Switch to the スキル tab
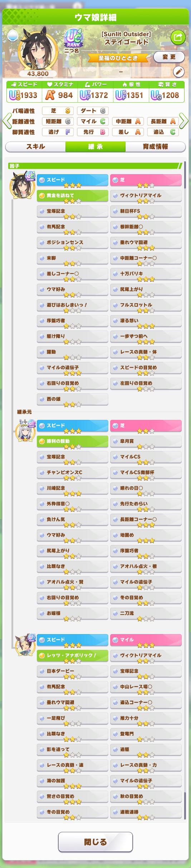The height and width of the screenshot is (868, 191). [x=35, y=147]
